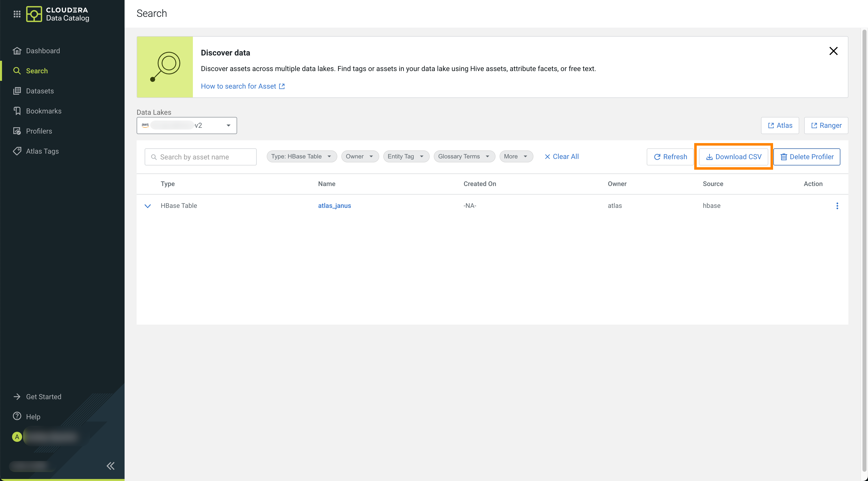
Task: Dismiss the Discover data banner
Action: point(833,51)
